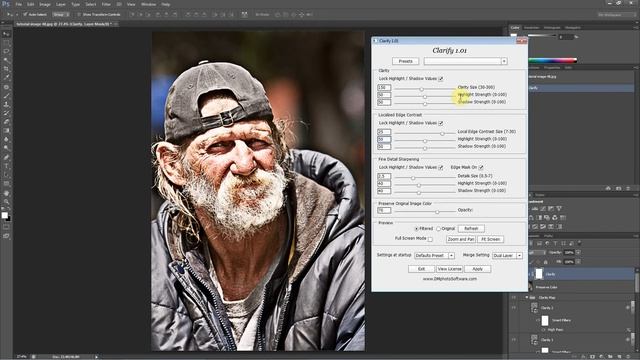This screenshot has height=360, width=640.
Task: Select the Eraser tool
Action: click(x=6, y=122)
